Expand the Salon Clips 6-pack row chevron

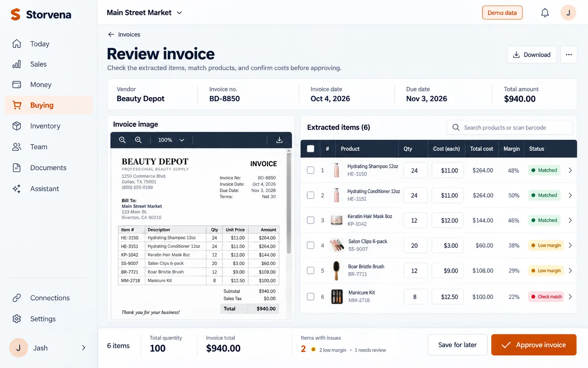tap(570, 245)
